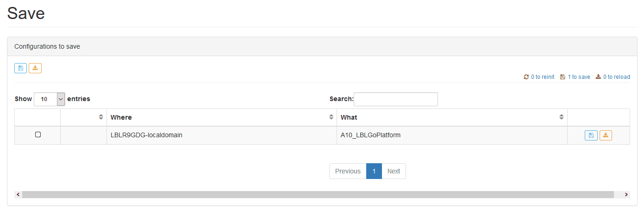644x211 pixels.
Task: Open the Show entries dropdown
Action: point(50,99)
